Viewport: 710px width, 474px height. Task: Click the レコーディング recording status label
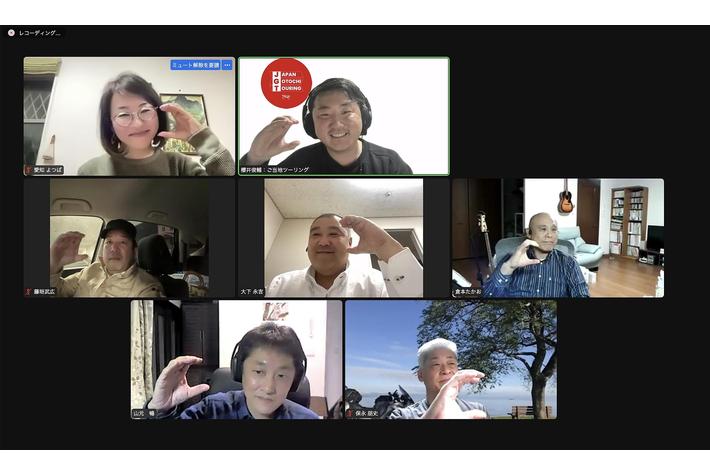(x=40, y=33)
